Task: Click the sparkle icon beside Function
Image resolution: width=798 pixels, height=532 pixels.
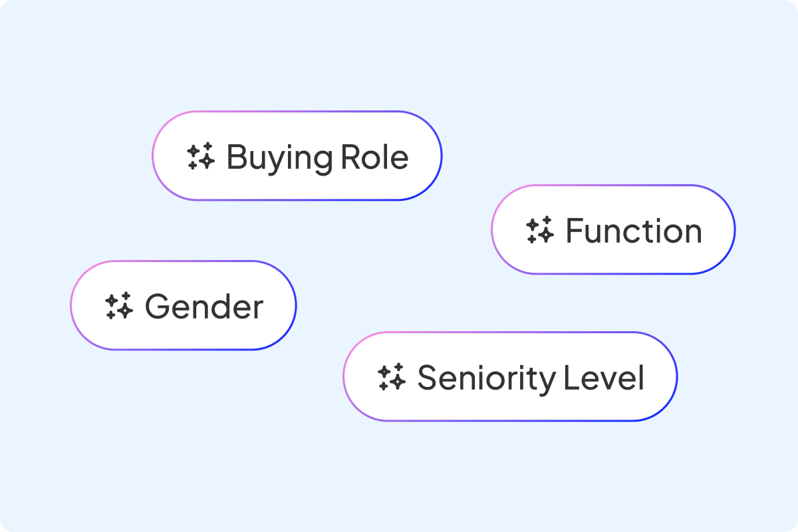Action: point(539,230)
